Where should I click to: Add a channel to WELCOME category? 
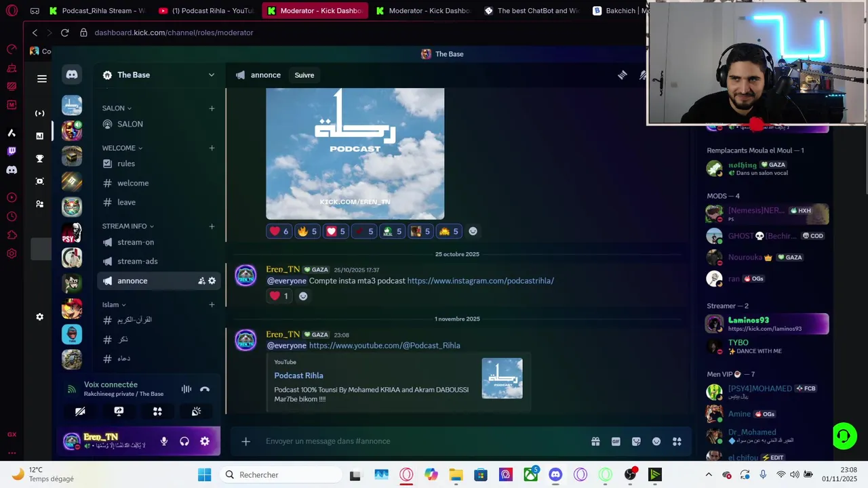coord(212,148)
